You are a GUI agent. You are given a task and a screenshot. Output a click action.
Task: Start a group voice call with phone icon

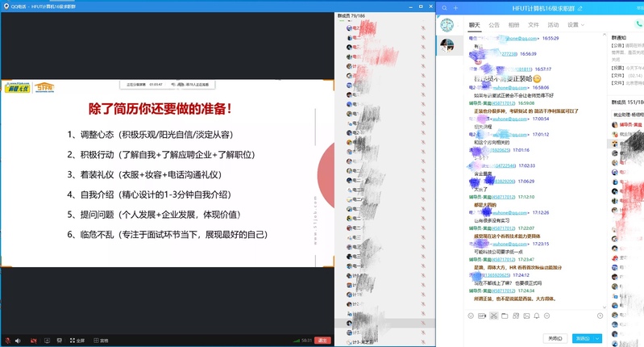(639, 25)
